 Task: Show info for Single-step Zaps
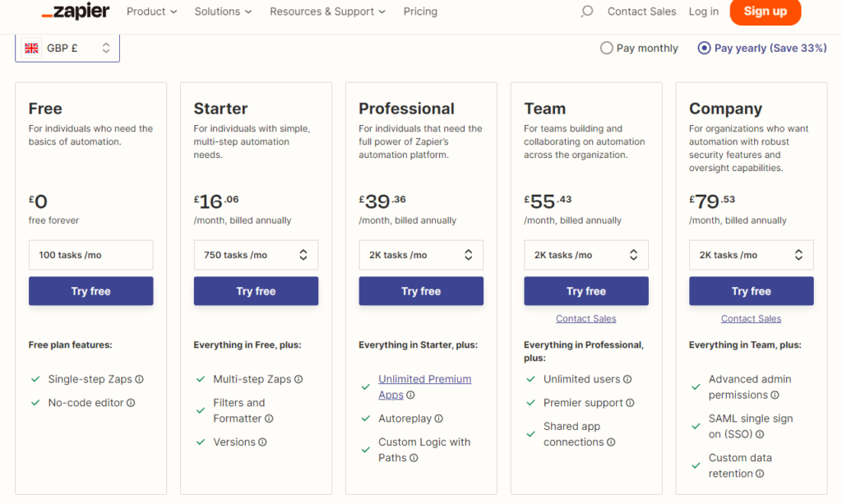tap(139, 380)
